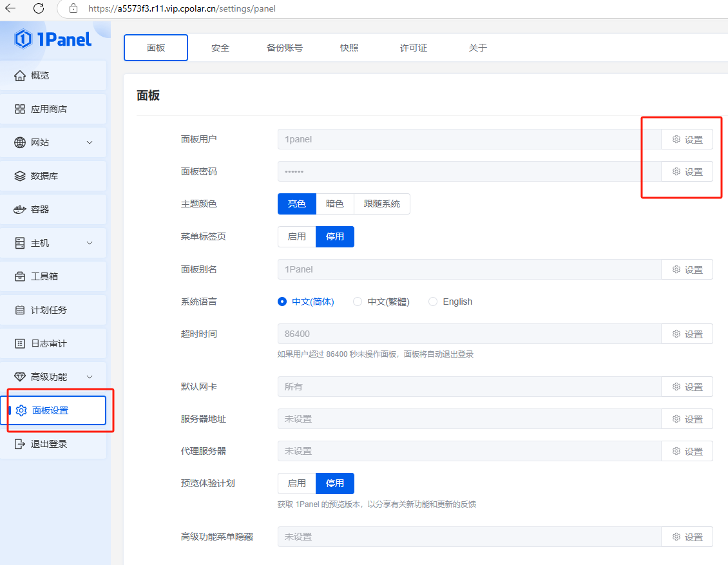This screenshot has width=728, height=565.
Task: Click the 日志审计 log audit icon
Action: 20,343
